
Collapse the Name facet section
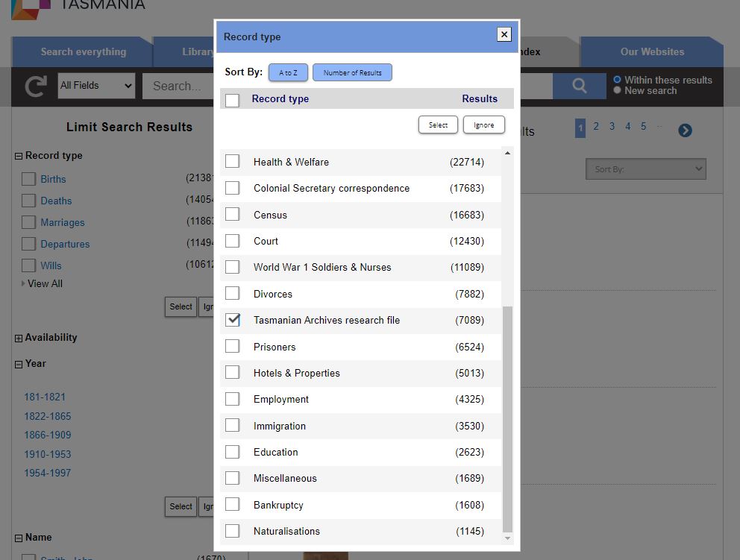tap(19, 538)
